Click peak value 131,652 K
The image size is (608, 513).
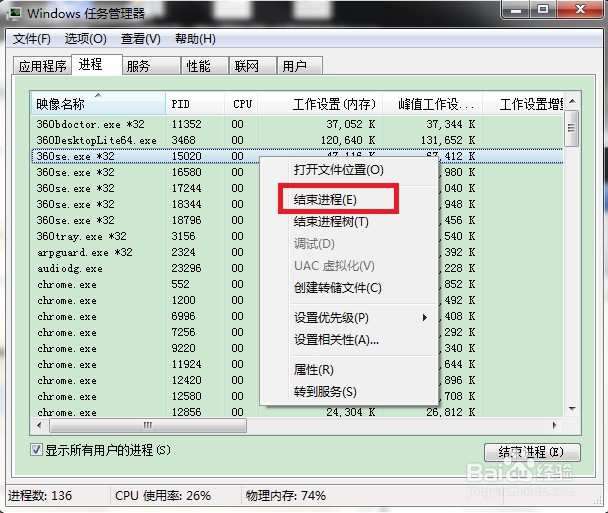pyautogui.click(x=448, y=140)
